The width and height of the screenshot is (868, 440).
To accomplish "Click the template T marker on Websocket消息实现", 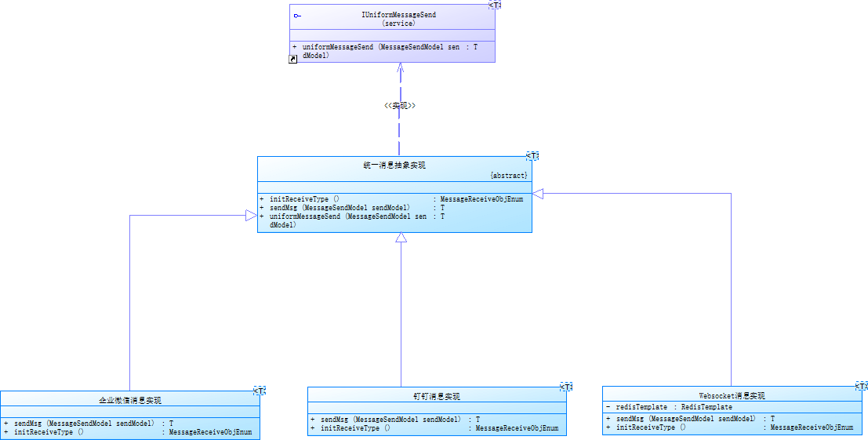I will pyautogui.click(x=861, y=386).
